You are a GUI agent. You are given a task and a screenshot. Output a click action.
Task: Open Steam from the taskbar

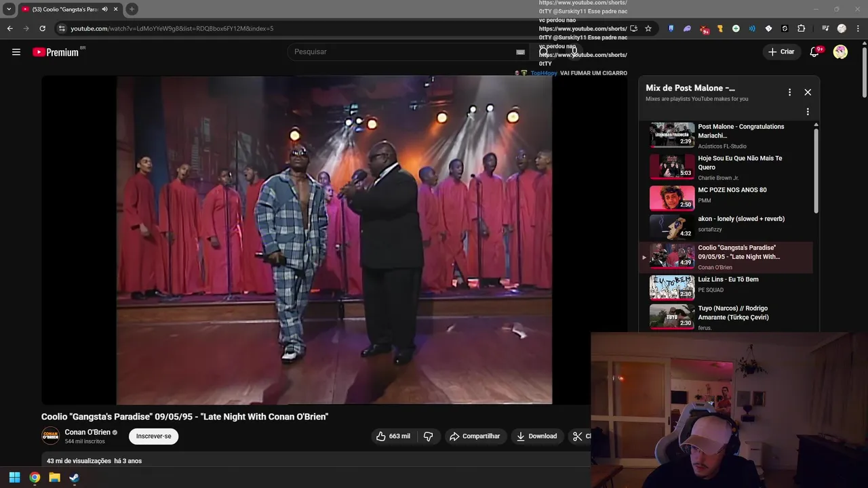coord(74,477)
